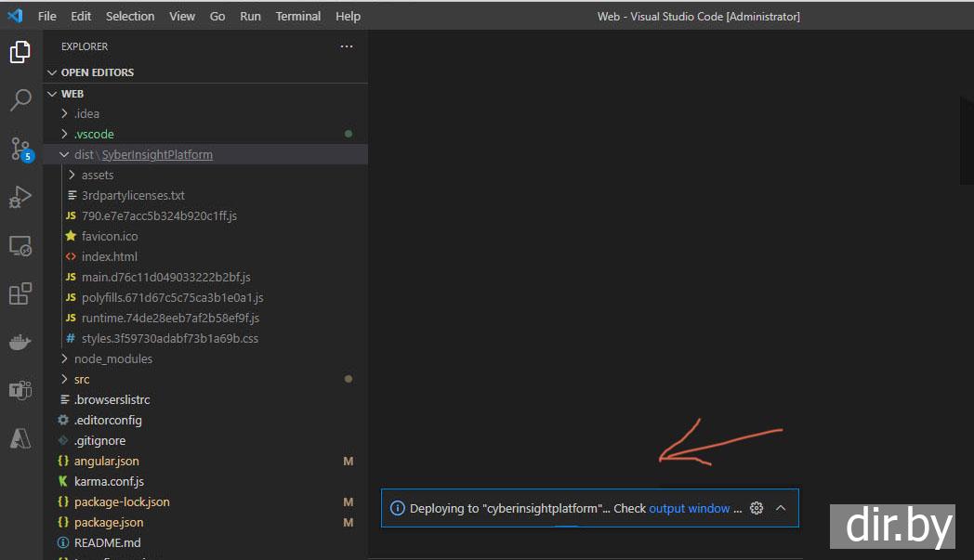Open the Docker view icon

pyautogui.click(x=20, y=343)
